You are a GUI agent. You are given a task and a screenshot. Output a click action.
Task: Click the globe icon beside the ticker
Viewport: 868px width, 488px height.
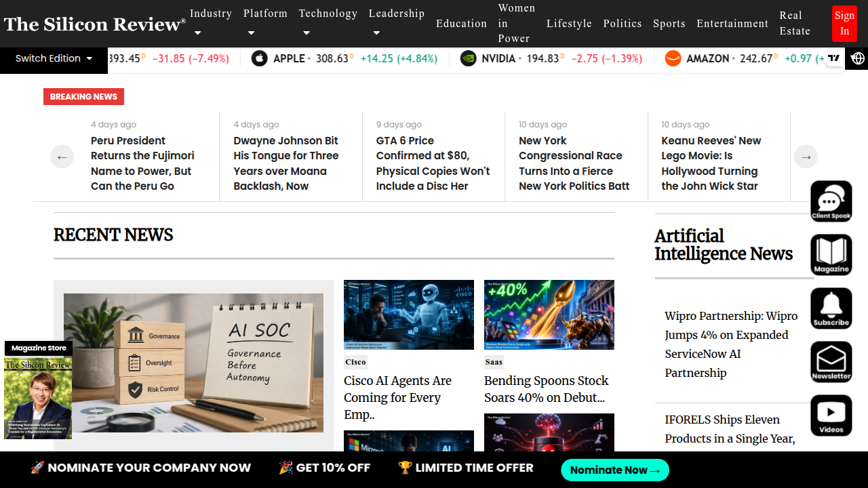click(858, 59)
